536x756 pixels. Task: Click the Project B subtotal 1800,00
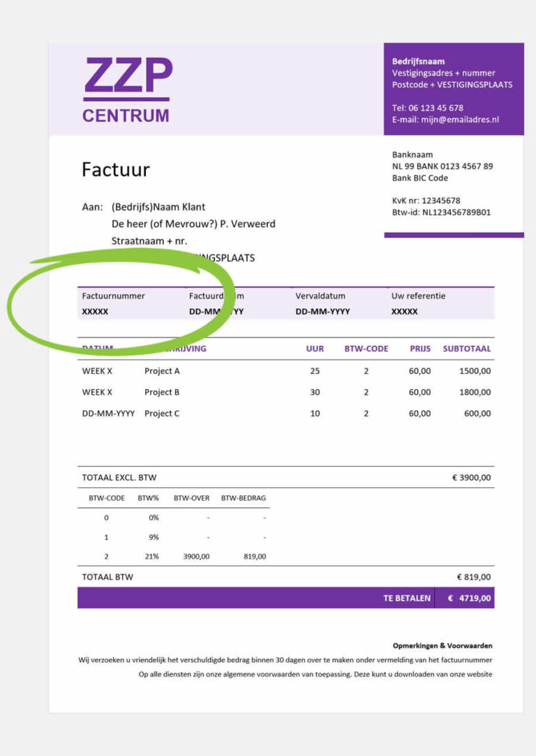click(x=475, y=393)
